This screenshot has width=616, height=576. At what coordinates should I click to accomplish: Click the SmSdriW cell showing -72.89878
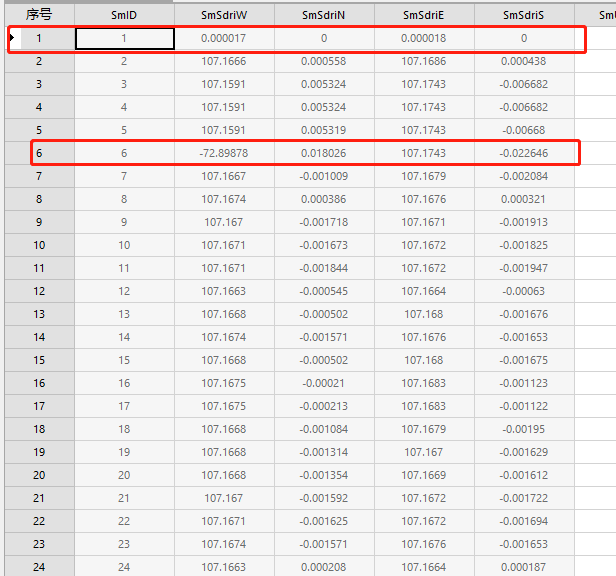pyautogui.click(x=224, y=153)
